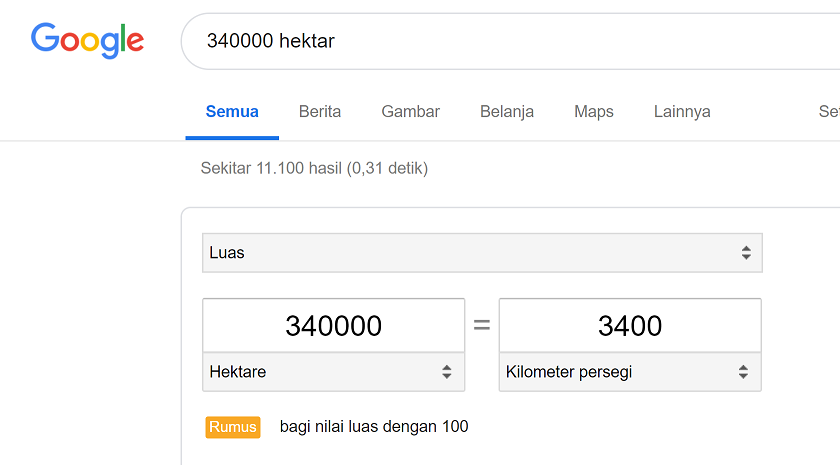The image size is (840, 465).
Task: Click the text 'bagi nilai luas dengan 100'
Action: 374,427
